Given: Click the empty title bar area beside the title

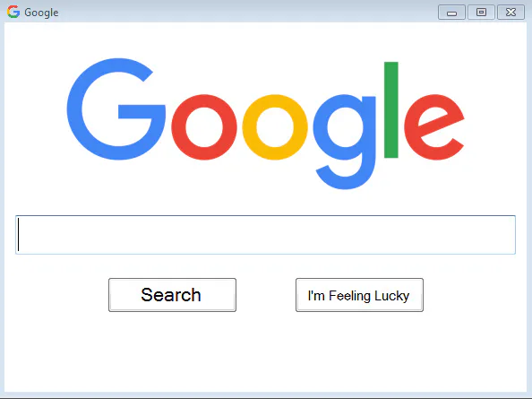Looking at the screenshot, I should (248, 13).
